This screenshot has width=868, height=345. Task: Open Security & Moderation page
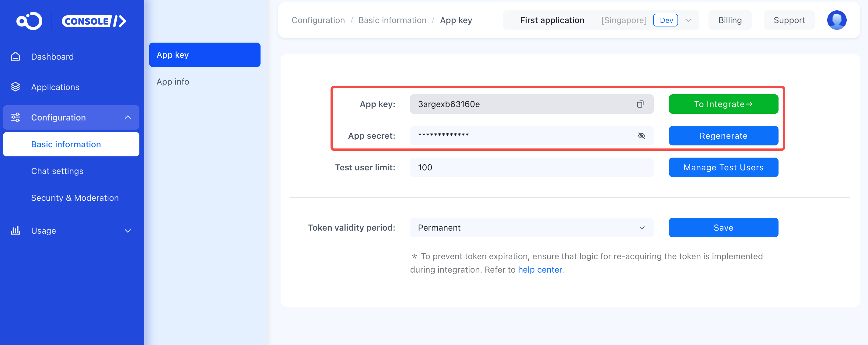(x=75, y=198)
